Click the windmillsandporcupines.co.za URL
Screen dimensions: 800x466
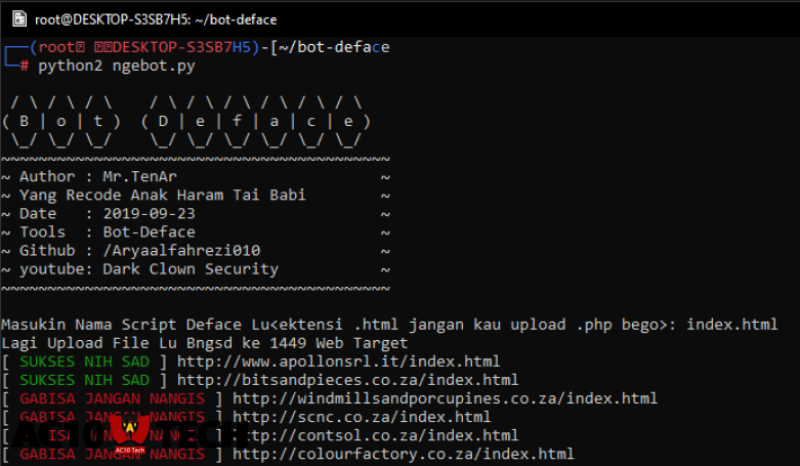[x=444, y=398]
